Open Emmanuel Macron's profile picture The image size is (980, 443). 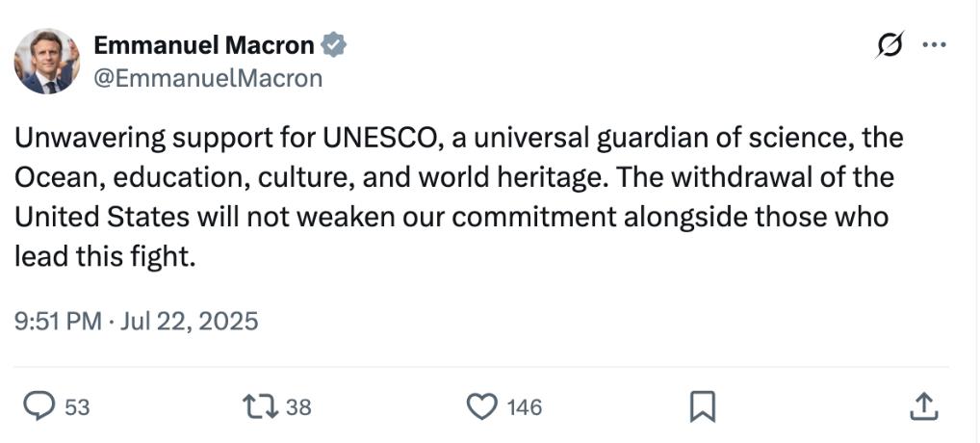[46, 61]
